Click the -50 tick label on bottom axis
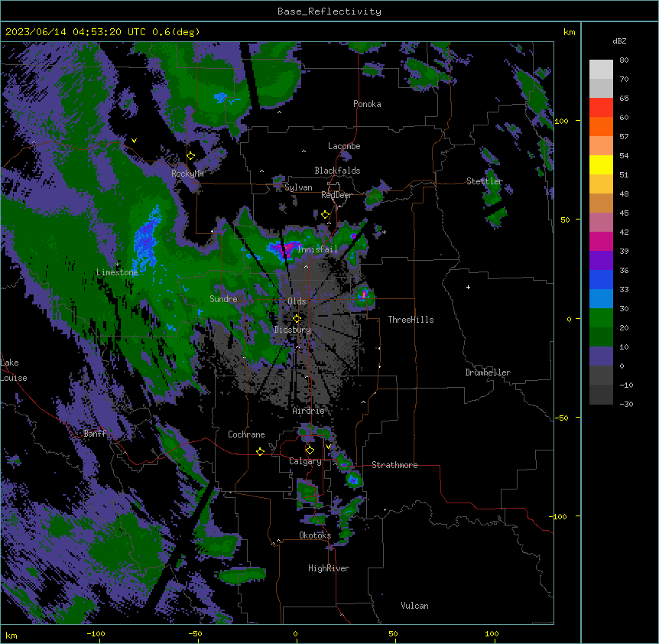659x644 pixels. (195, 633)
